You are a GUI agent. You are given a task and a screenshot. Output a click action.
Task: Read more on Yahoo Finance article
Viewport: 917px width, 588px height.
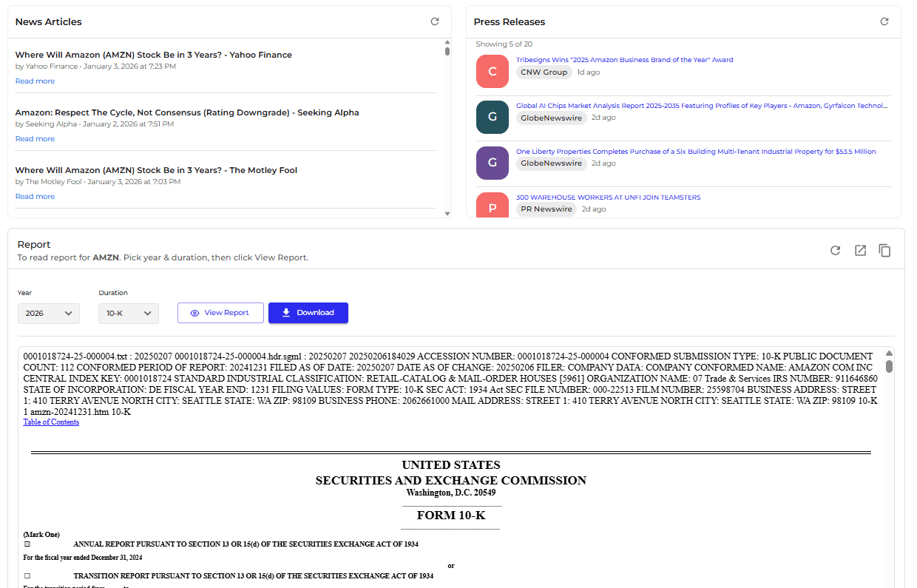(35, 81)
